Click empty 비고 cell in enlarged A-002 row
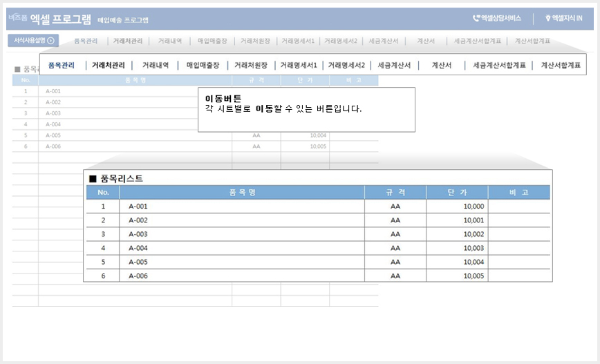This screenshot has height=364, width=600. [x=519, y=220]
